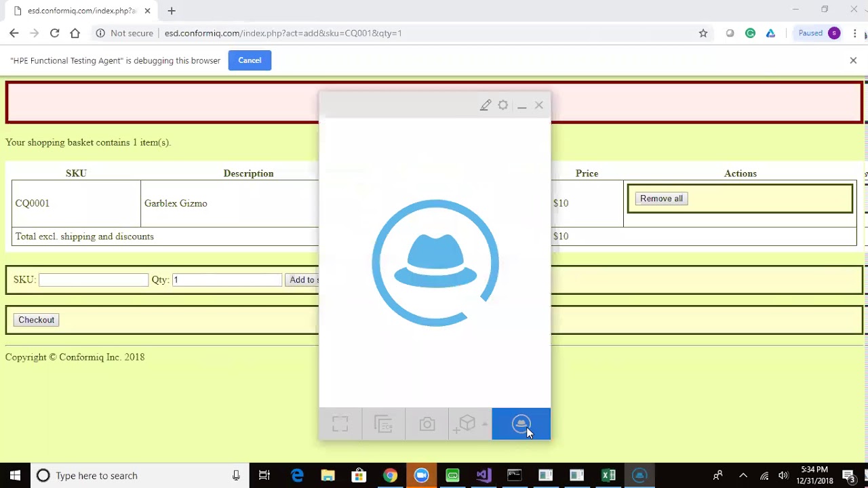Open the network icon in system tray
The height and width of the screenshot is (488, 868).
[764, 475]
